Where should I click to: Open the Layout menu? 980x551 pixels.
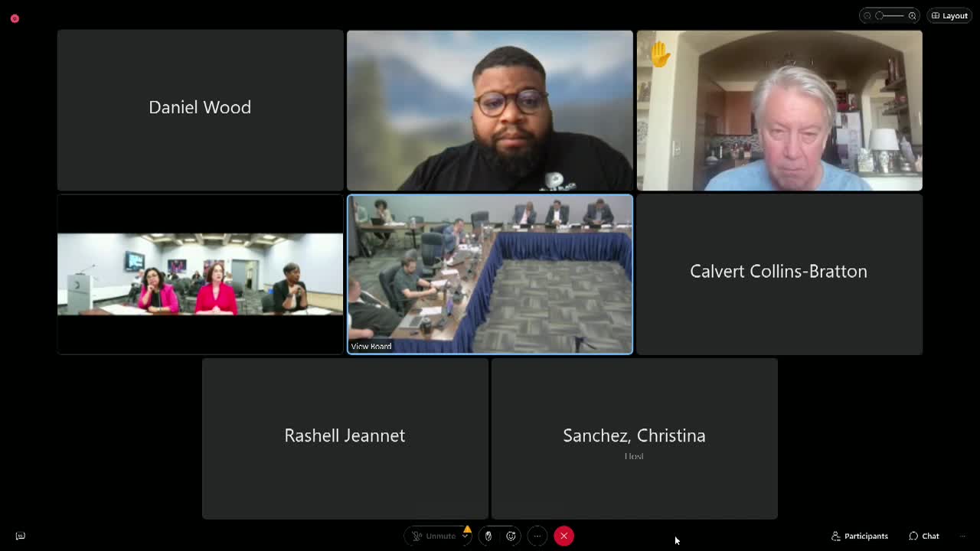[949, 15]
